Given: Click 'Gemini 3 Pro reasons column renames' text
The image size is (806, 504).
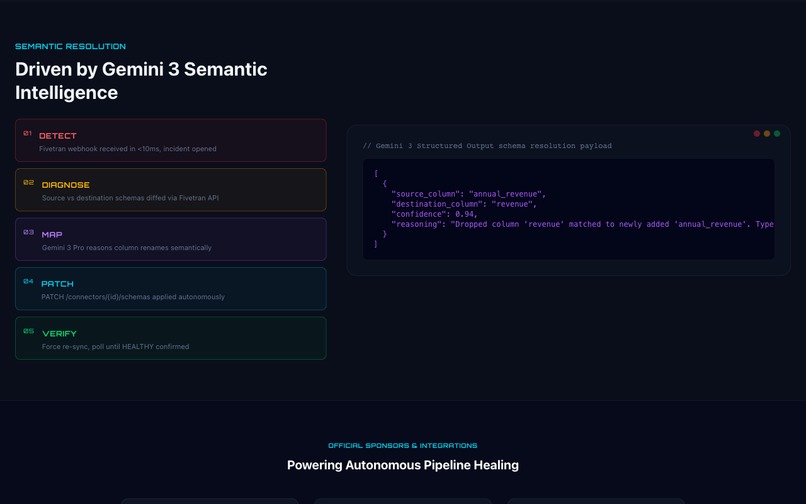Looking at the screenshot, I should (x=126, y=247).
